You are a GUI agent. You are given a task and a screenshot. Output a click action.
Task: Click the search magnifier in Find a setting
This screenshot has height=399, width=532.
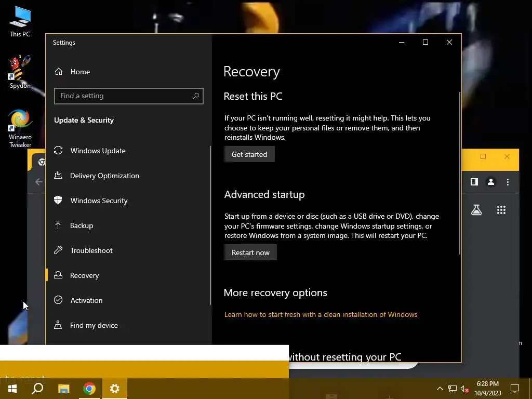click(196, 96)
